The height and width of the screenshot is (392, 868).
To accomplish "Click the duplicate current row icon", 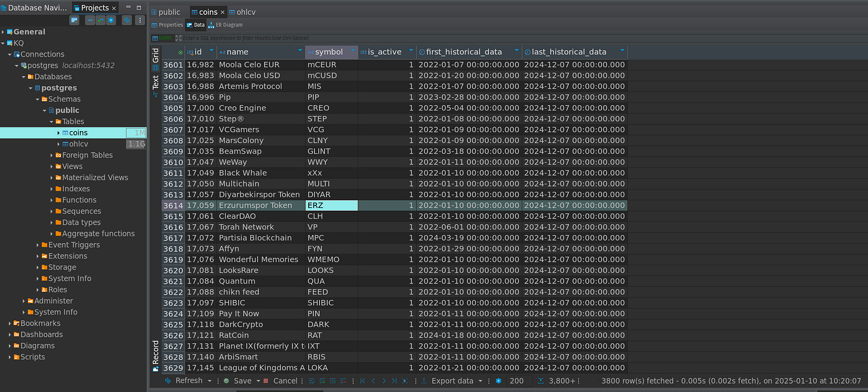I will click(333, 381).
